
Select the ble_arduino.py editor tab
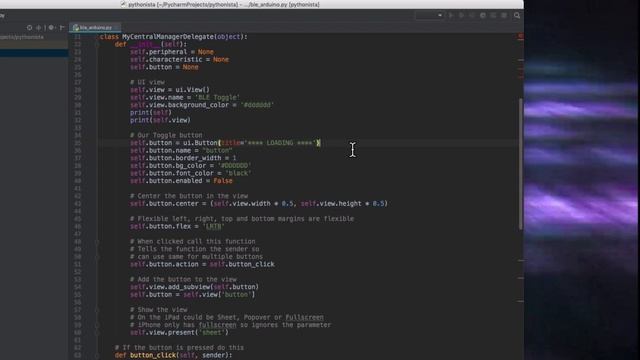[95, 28]
